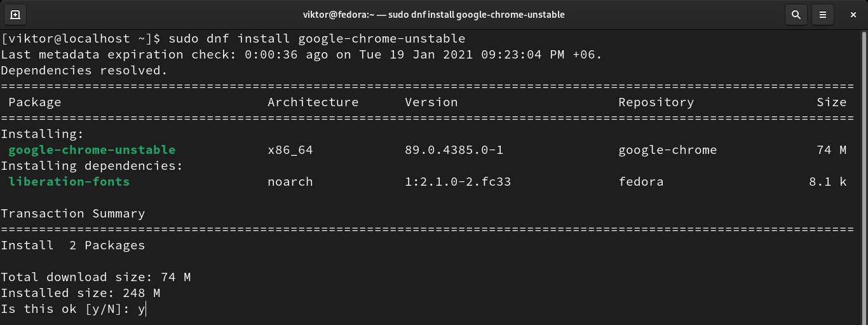
Task: Click the green google-chrome-unstable package name
Action: (92, 150)
